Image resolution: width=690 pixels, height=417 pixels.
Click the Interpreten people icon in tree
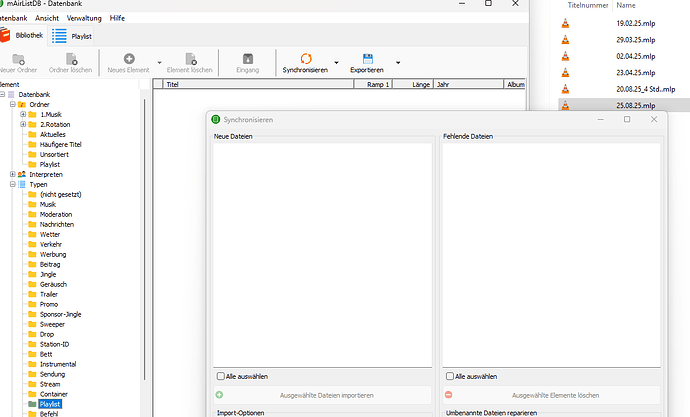(x=22, y=174)
